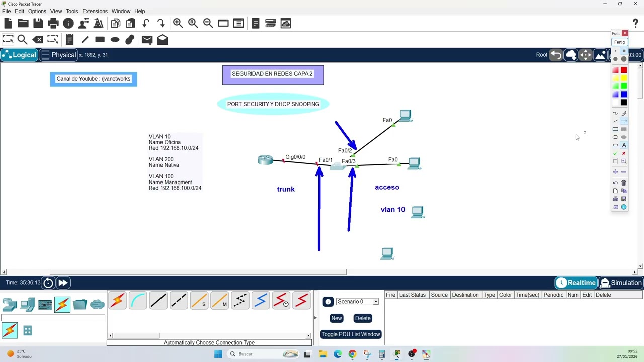
Task: Open the Options menu
Action: point(37,11)
